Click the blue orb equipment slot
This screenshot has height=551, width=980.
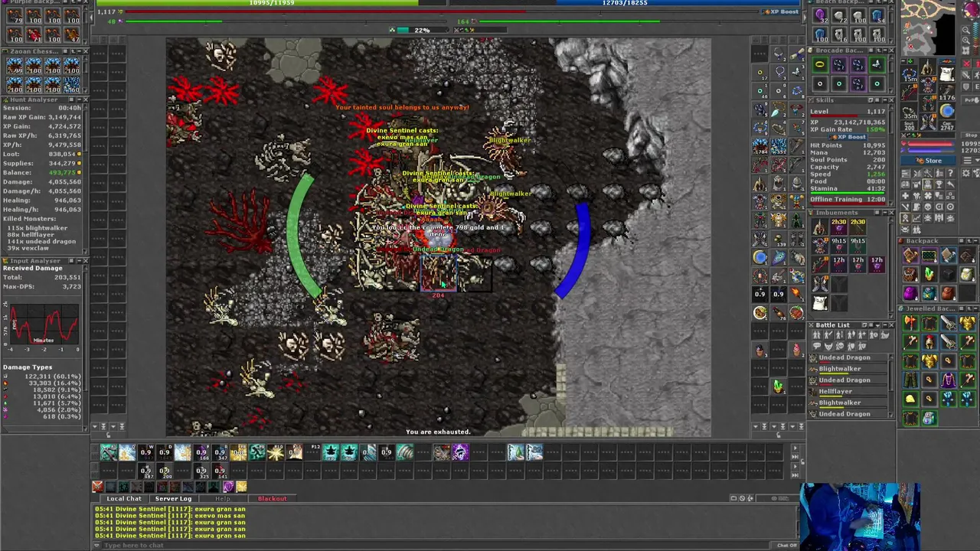[947, 112]
